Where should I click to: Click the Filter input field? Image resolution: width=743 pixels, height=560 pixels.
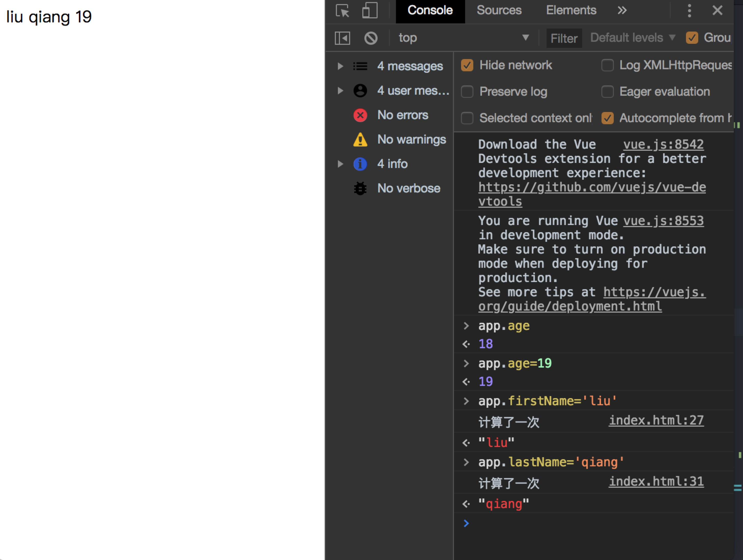[564, 38]
